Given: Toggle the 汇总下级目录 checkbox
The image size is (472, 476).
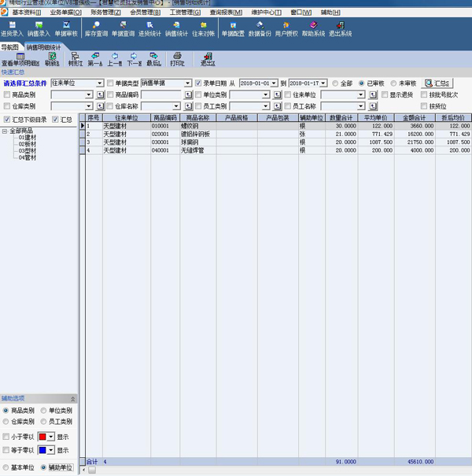Looking at the screenshot, I should pos(7,120).
